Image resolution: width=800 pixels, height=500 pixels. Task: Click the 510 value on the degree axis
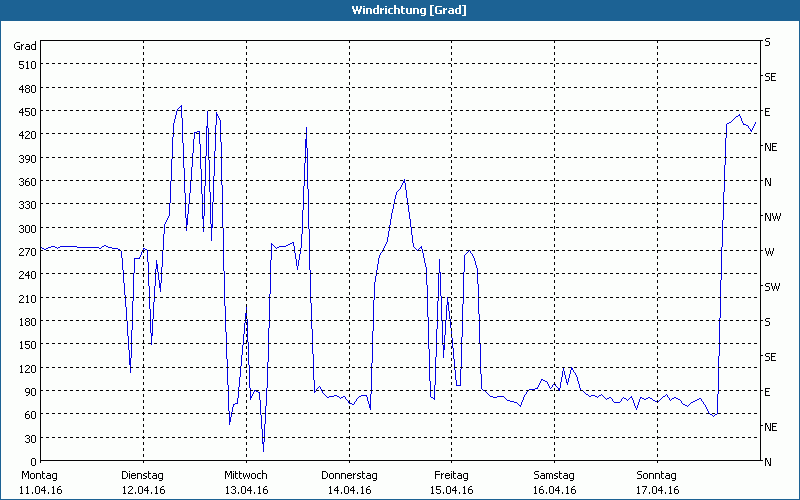(x=28, y=65)
